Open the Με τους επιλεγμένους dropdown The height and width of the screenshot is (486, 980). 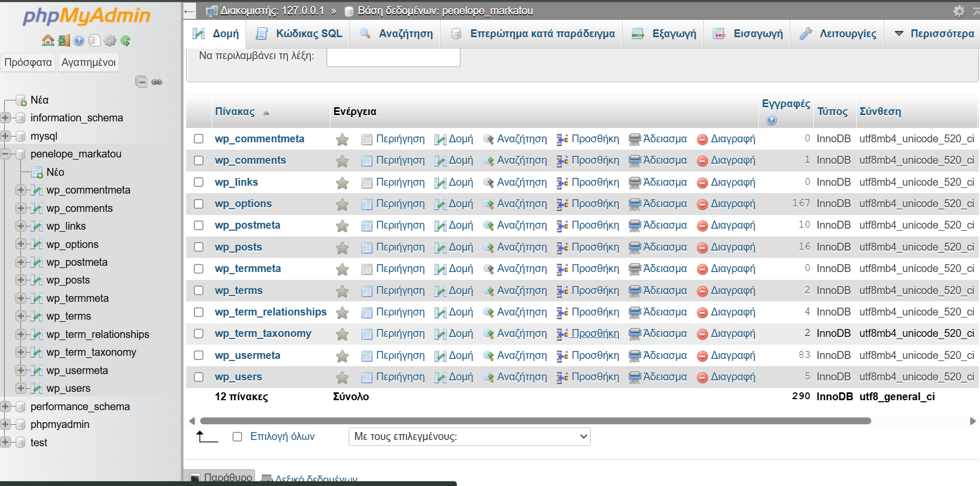click(469, 436)
